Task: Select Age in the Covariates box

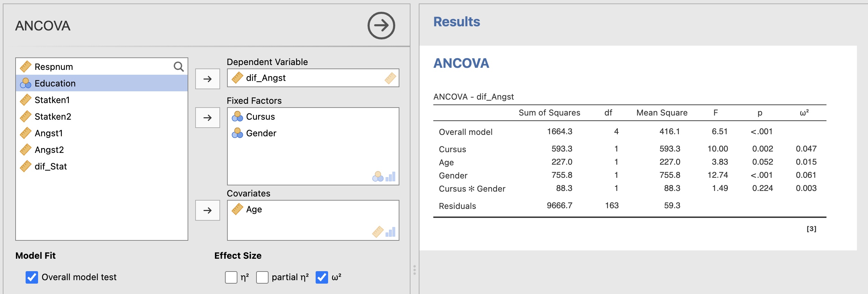Action: pos(254,209)
